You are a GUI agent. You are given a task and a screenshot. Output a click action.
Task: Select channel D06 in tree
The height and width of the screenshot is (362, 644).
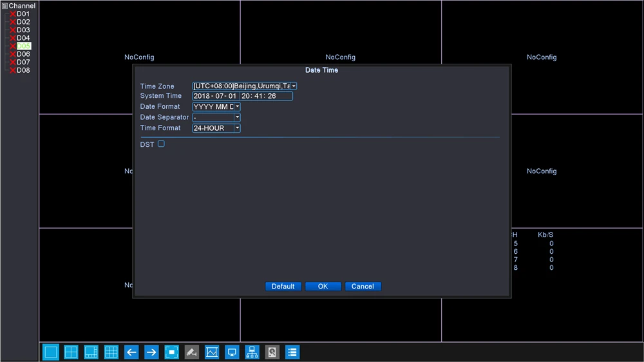(23, 54)
